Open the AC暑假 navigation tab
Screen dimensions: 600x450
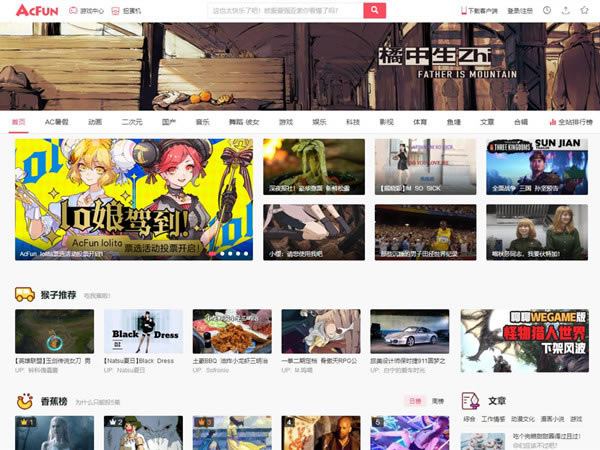(57, 122)
